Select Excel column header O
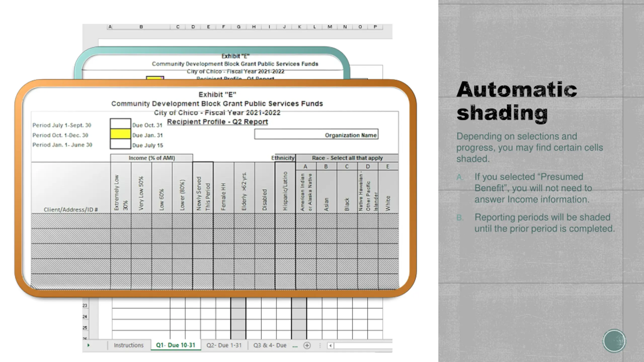This screenshot has width=644, height=362. (360, 27)
